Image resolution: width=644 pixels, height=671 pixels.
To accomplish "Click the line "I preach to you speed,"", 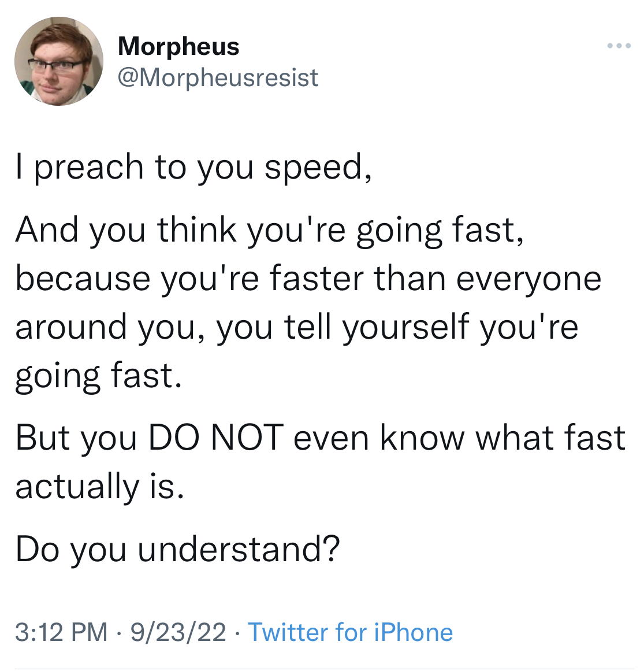I will [193, 168].
